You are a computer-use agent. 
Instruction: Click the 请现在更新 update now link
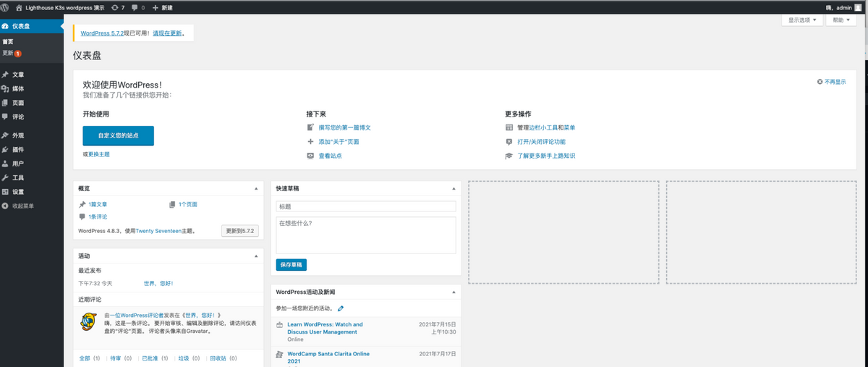pos(167,33)
